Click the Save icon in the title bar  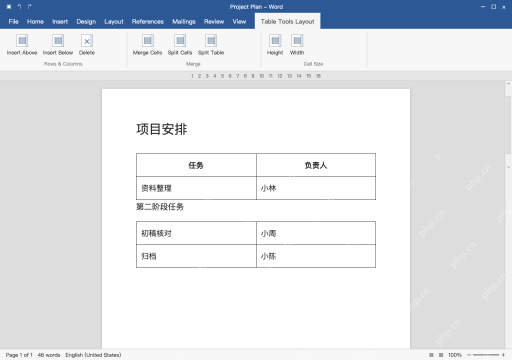pyautogui.click(x=9, y=7)
